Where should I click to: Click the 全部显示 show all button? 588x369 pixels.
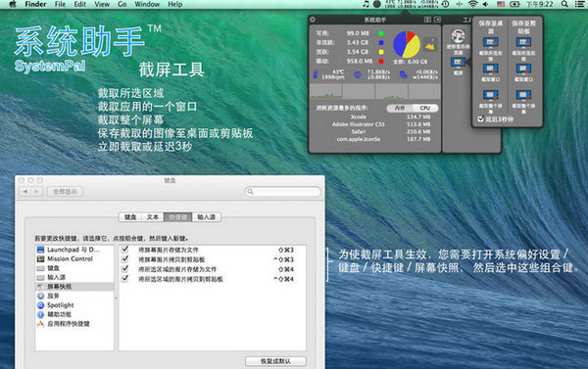point(65,192)
